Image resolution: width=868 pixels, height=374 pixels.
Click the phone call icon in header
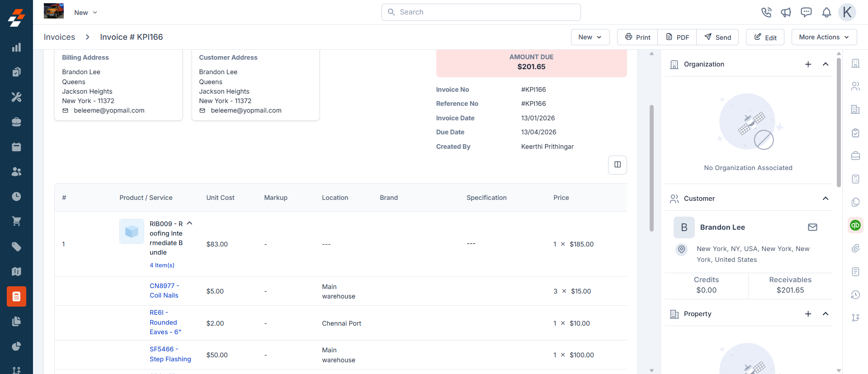(x=766, y=12)
